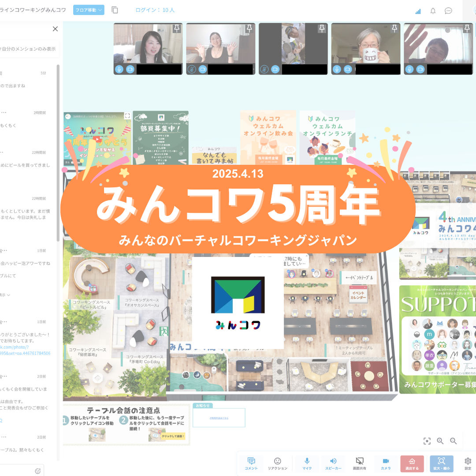
Task: Open the photo link in chat message
Action: click(25, 350)
